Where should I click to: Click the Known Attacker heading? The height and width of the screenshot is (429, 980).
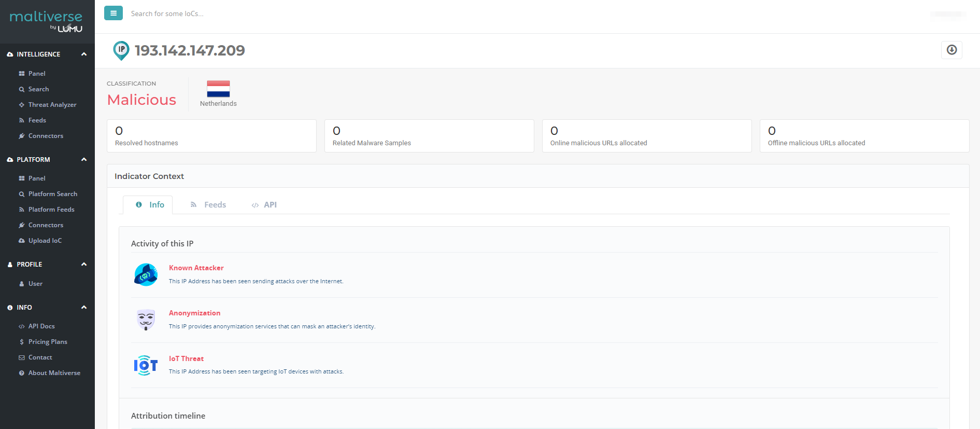(196, 268)
